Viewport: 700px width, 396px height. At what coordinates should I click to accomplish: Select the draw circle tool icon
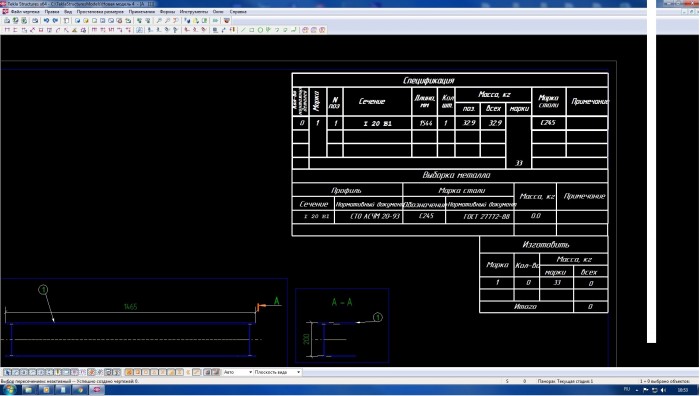pos(260,30)
